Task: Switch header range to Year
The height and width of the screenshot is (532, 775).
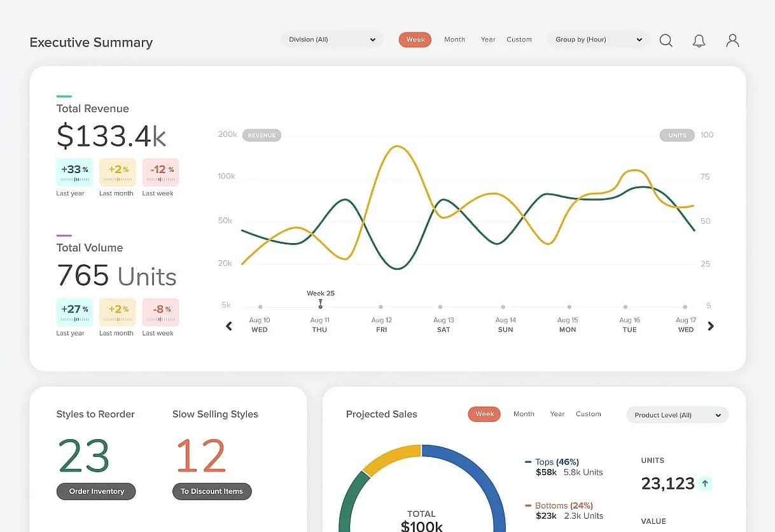Action: tap(488, 39)
